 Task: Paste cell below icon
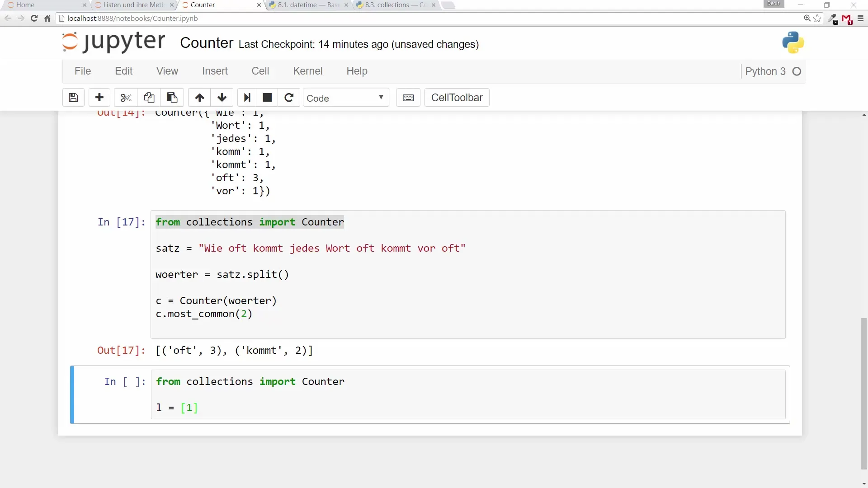[172, 98]
